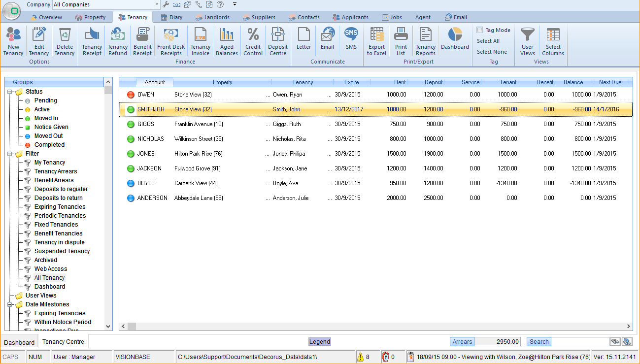This screenshot has height=364, width=640.
Task: Click the round application menu button
Action: tap(12, 11)
